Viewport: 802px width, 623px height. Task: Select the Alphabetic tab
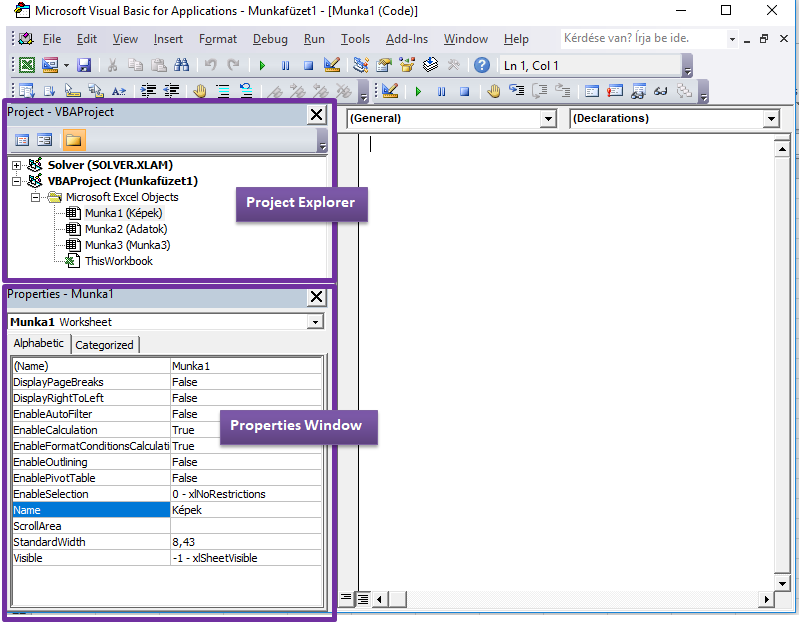(38, 343)
